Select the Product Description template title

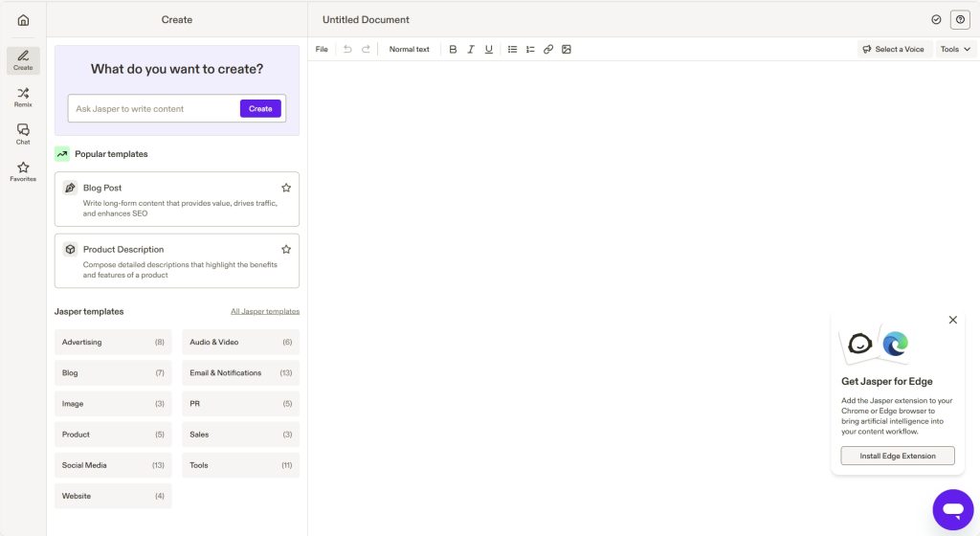coord(123,249)
